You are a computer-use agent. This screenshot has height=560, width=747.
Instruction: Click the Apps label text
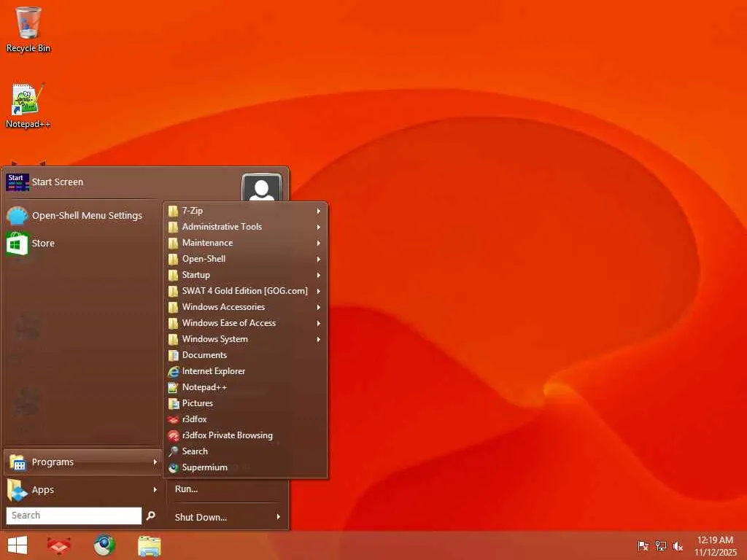[x=43, y=489]
